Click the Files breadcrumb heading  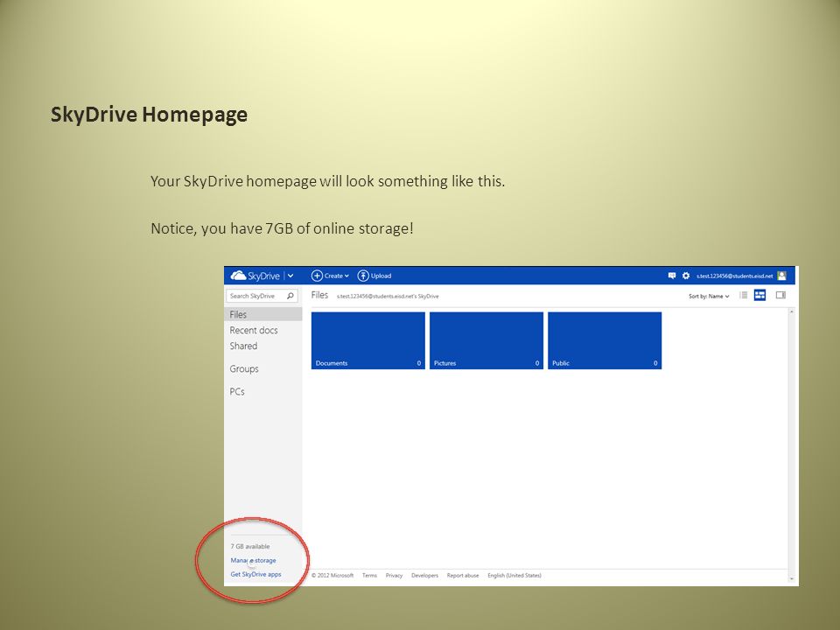click(320, 295)
